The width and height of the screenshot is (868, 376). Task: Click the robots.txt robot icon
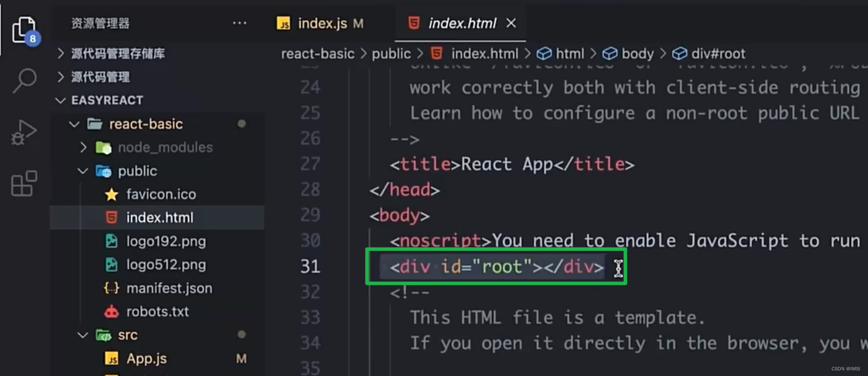pos(112,312)
